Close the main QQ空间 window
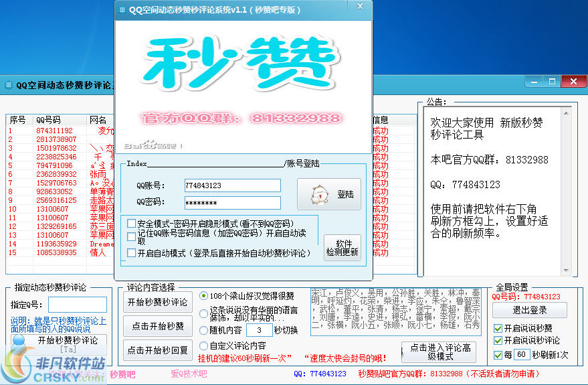The width and height of the screenshot is (588, 385). coord(573,81)
